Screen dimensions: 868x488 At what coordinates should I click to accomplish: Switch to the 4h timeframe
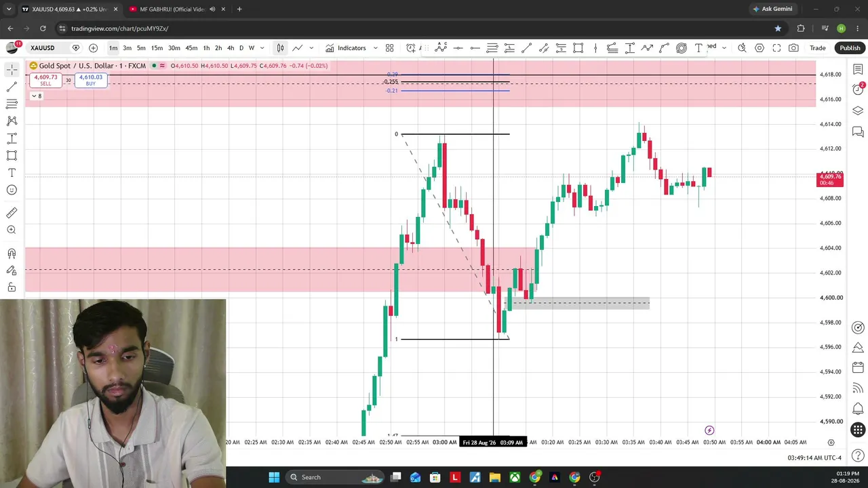pos(231,48)
